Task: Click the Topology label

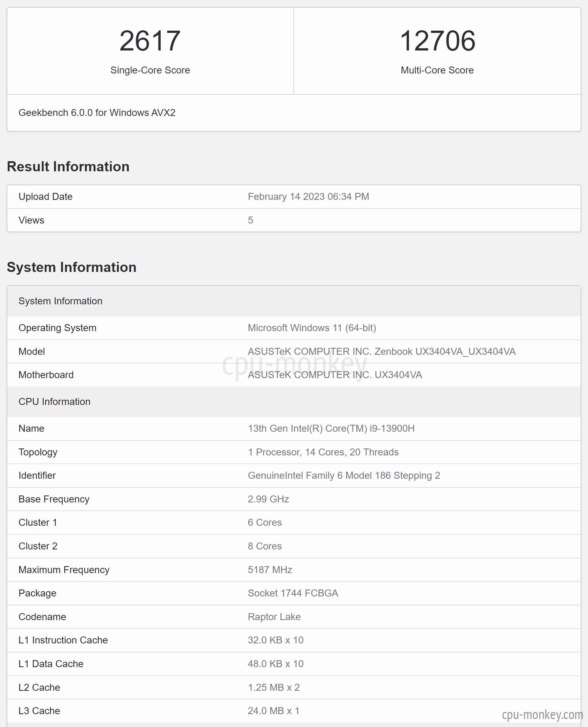Action: pyautogui.click(x=38, y=452)
